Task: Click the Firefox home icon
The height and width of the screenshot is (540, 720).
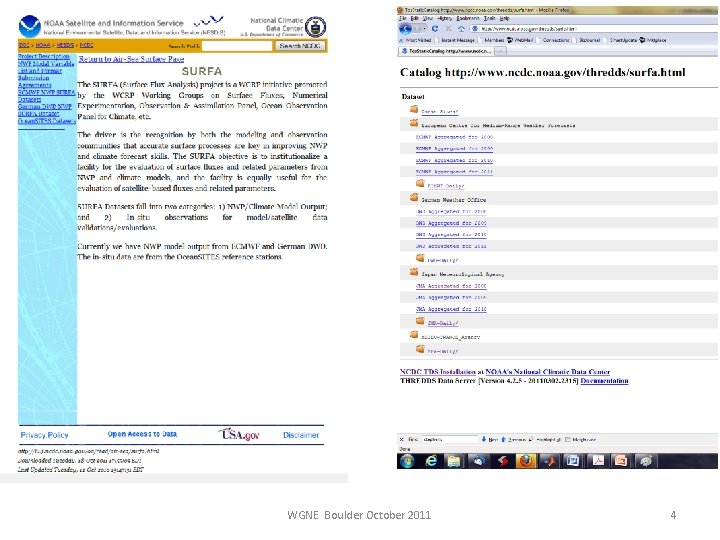Action: click(x=461, y=28)
